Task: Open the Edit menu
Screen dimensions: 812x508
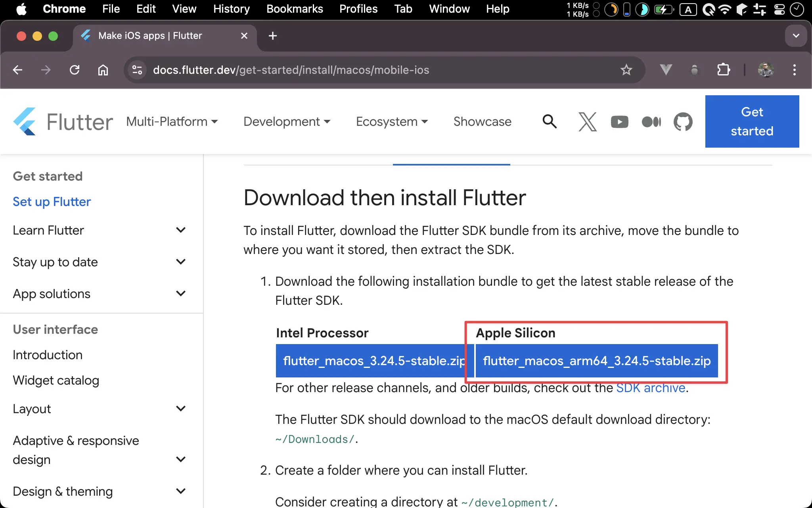Action: point(146,9)
